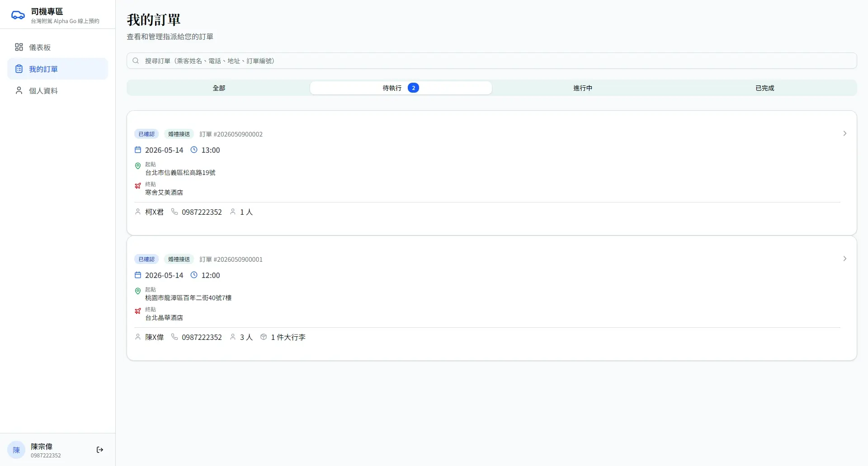Screen dimensions: 868x466
Task: Click the headcount icon beside 1 人
Action: click(233, 212)
